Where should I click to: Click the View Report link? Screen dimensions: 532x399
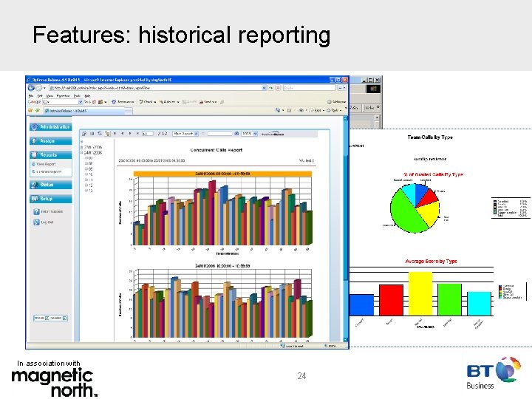point(46,164)
